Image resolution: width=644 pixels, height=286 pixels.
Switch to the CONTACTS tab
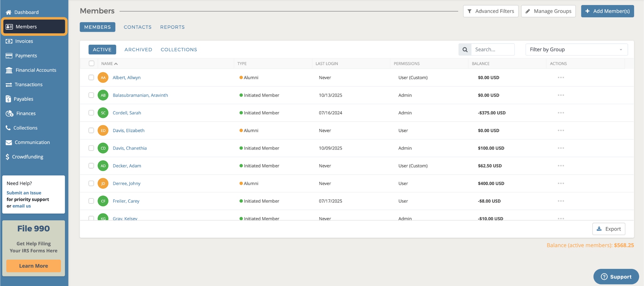[x=137, y=27]
